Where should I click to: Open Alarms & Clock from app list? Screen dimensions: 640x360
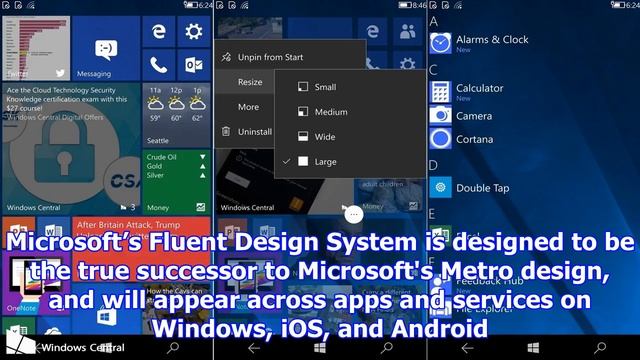[x=492, y=40]
